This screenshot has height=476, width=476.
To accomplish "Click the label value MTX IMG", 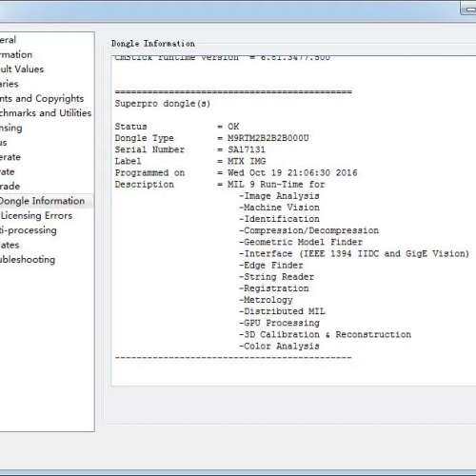I will point(247,161).
